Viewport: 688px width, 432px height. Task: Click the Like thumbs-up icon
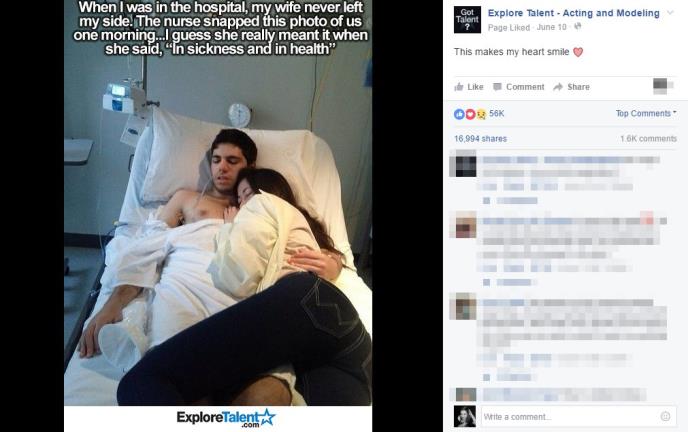click(459, 87)
